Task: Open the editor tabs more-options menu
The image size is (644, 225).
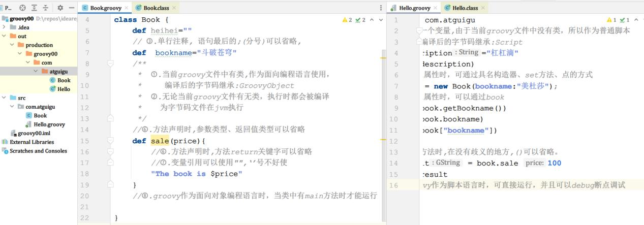Action: click(381, 8)
